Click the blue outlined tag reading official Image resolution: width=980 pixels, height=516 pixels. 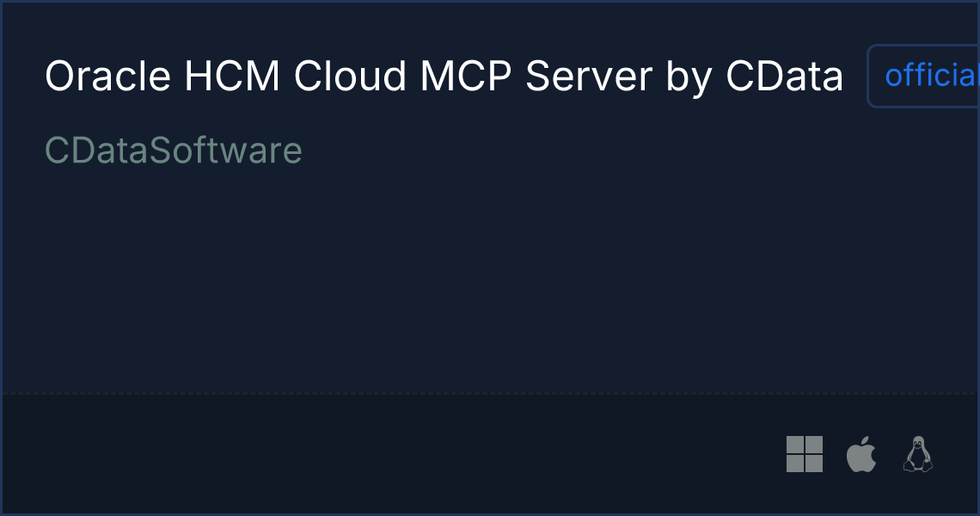923,77
